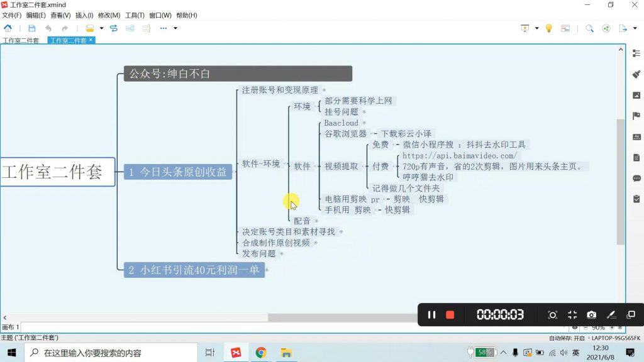Open the 帮助(H) menu
This screenshot has height=362, width=644.
(186, 15)
